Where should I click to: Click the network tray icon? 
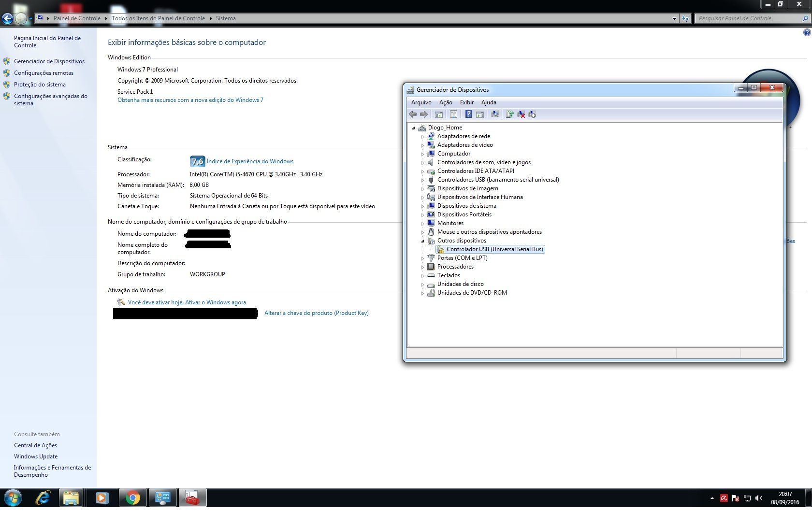(747, 498)
